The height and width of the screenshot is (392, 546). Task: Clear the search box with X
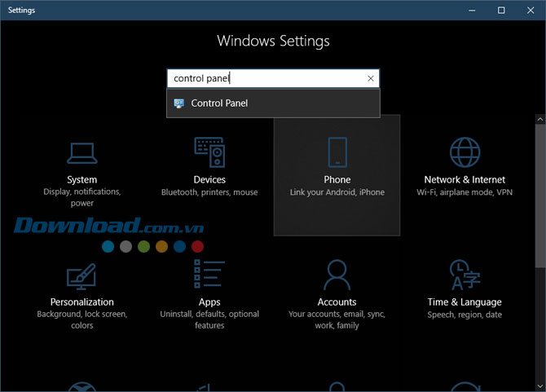371,79
